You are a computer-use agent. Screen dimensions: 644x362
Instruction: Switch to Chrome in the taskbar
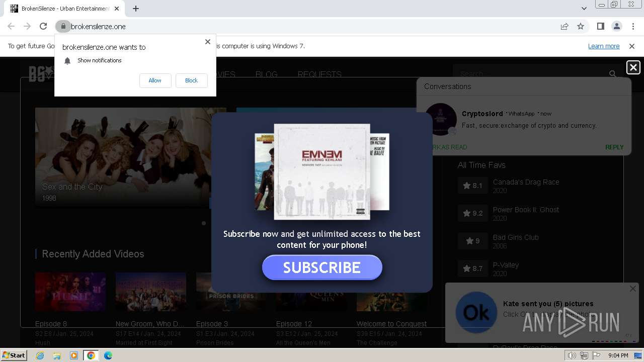91,355
